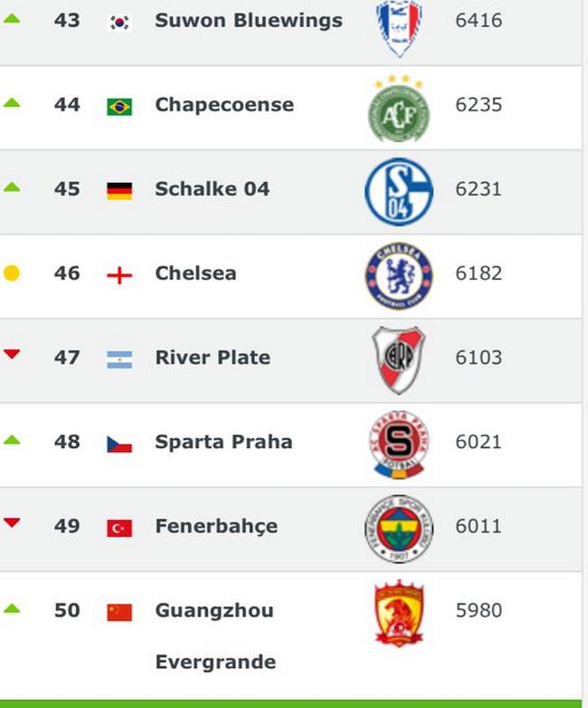
Task: Click the Turkey flag beside Fenerbahçe
Action: pos(119,529)
